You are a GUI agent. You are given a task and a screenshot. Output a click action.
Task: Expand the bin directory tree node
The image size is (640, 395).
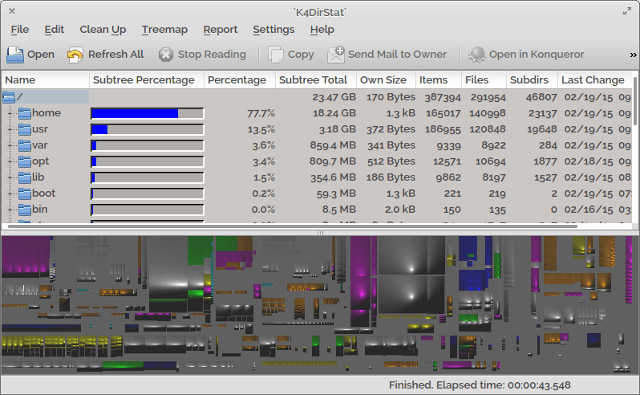[x=10, y=210]
